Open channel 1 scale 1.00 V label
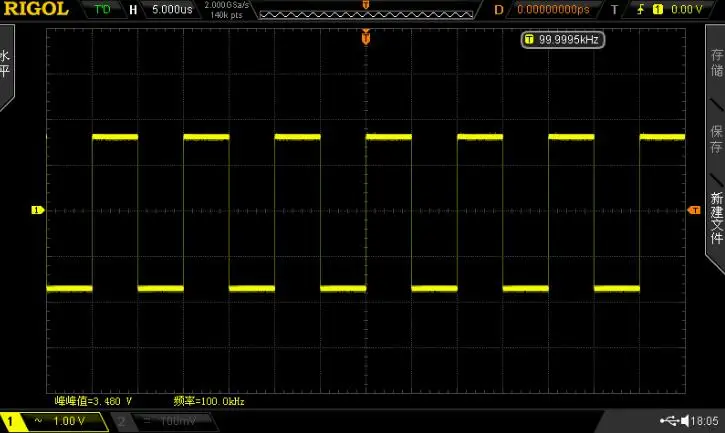 click(69, 421)
